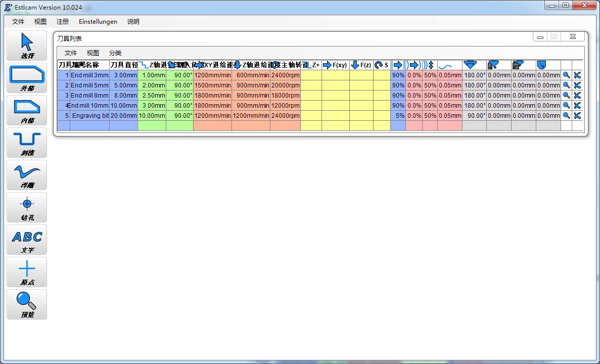Open the 注册 menu
The width and height of the screenshot is (600, 364).
point(62,21)
